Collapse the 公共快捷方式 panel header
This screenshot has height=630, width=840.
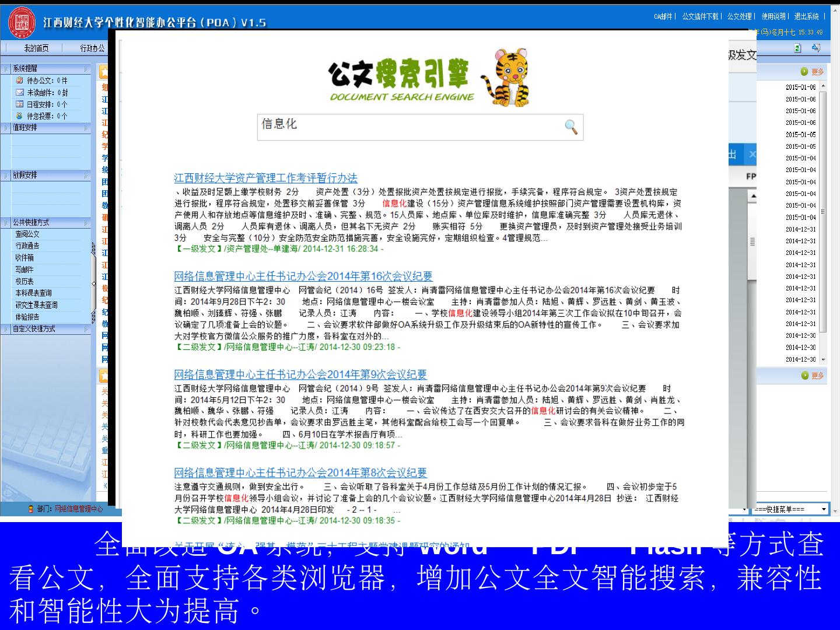[45, 222]
